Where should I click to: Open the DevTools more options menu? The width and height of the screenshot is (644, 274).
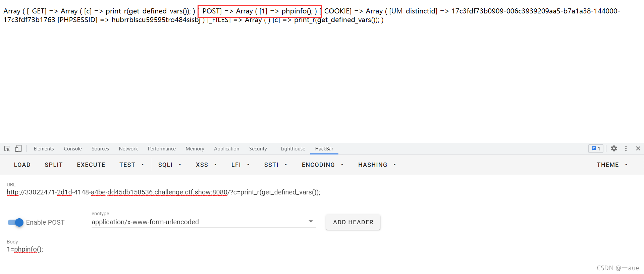coord(626,148)
